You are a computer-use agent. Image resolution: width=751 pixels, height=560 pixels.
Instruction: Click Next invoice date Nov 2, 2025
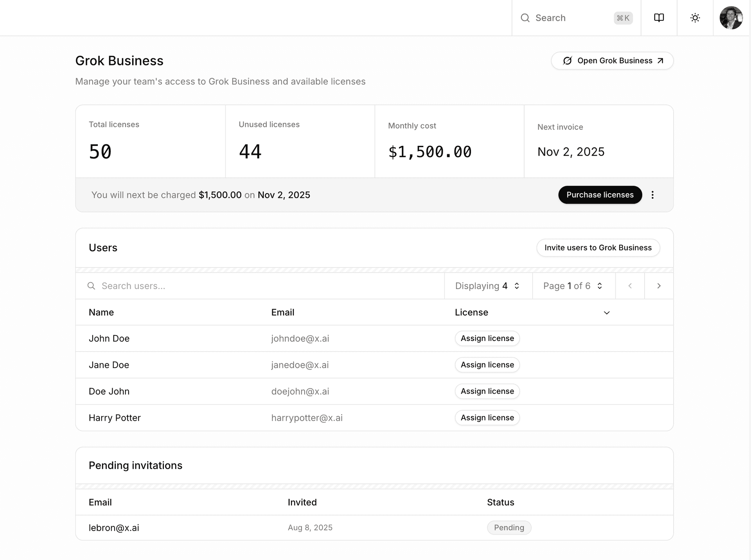[571, 152]
